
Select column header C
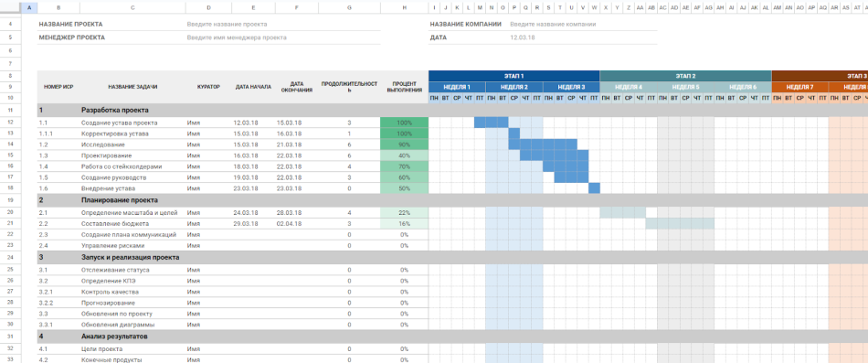click(132, 7)
